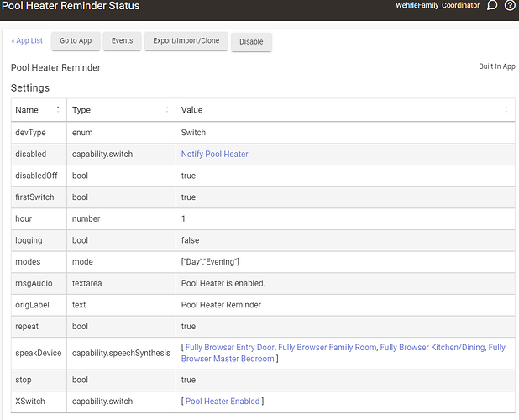Select the modes setting name
Screen dimensions: 519x420
click(28, 262)
